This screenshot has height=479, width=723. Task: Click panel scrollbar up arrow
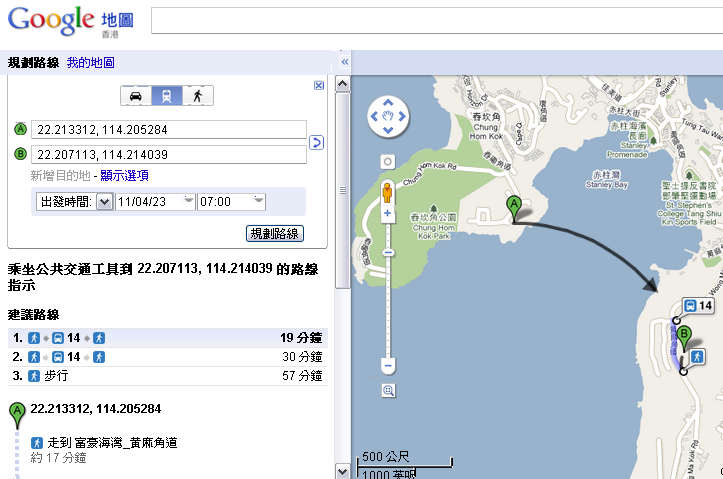pyautogui.click(x=343, y=84)
